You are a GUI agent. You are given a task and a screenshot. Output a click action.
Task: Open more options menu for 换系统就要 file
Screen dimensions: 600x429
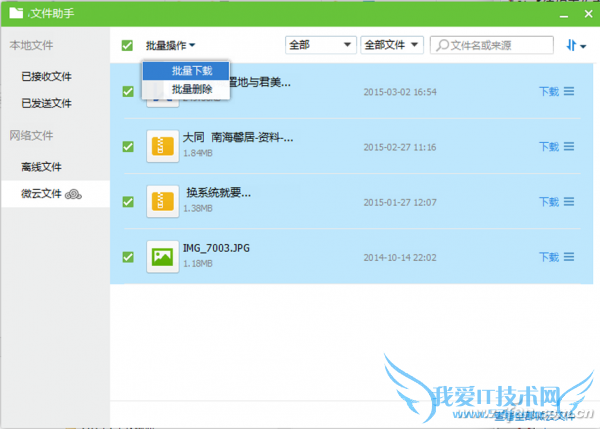click(x=569, y=202)
